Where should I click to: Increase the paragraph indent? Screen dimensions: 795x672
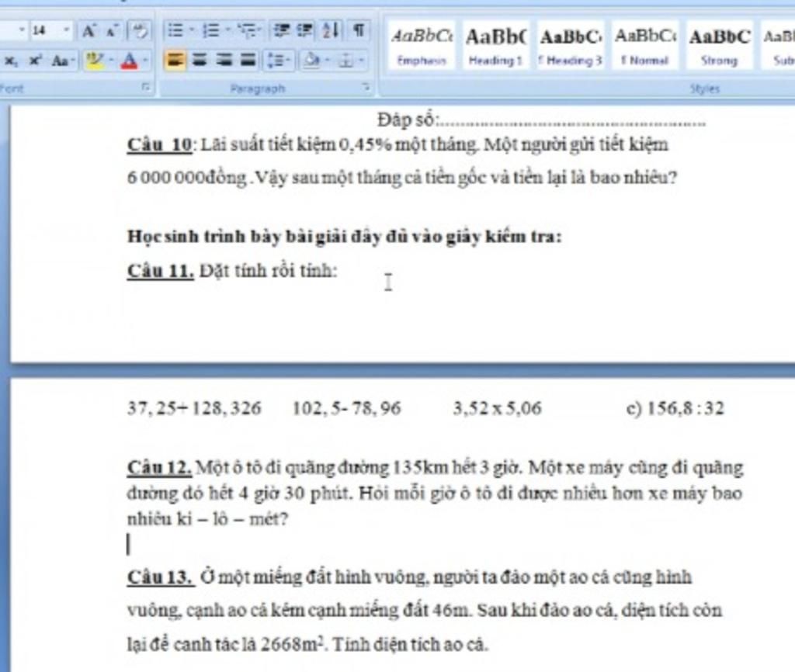(304, 31)
